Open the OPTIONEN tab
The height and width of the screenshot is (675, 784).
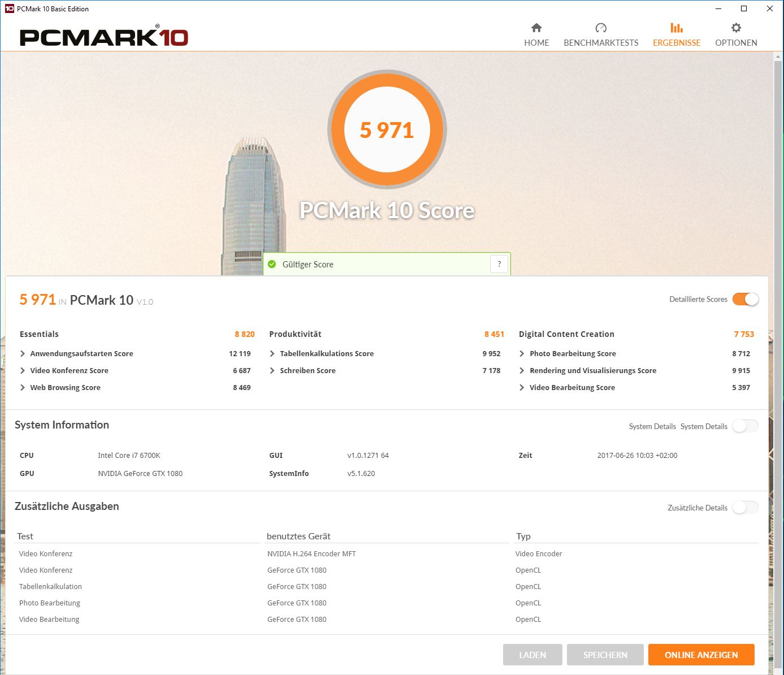tap(736, 35)
